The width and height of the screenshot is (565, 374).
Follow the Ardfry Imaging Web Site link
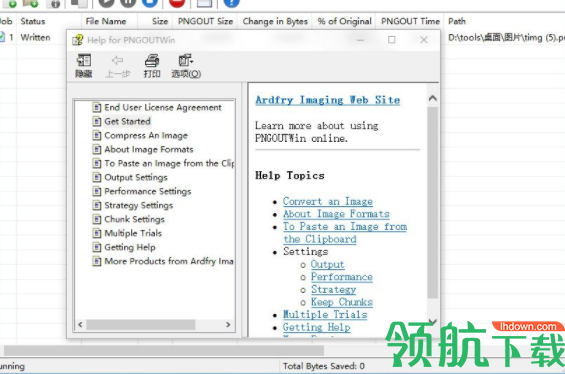[x=328, y=100]
